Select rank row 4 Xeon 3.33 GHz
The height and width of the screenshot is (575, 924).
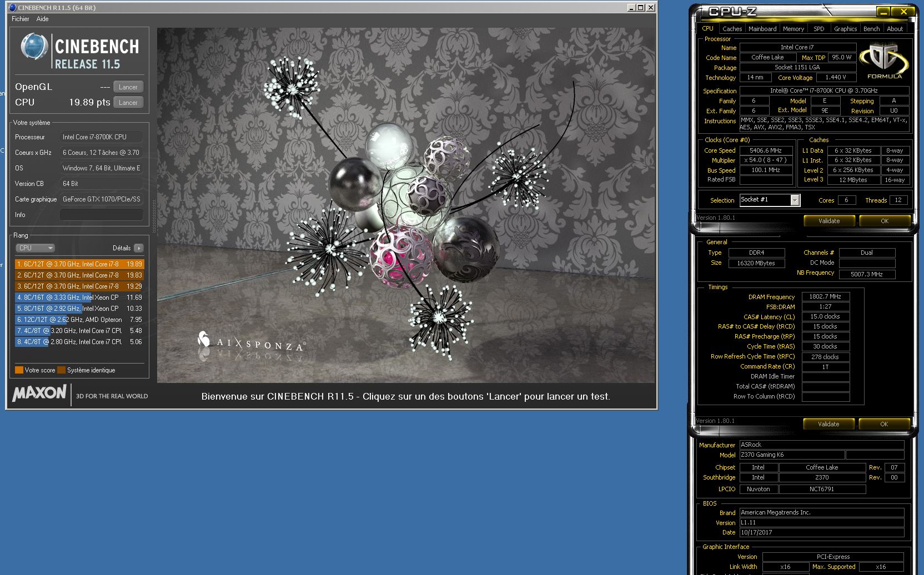point(79,297)
